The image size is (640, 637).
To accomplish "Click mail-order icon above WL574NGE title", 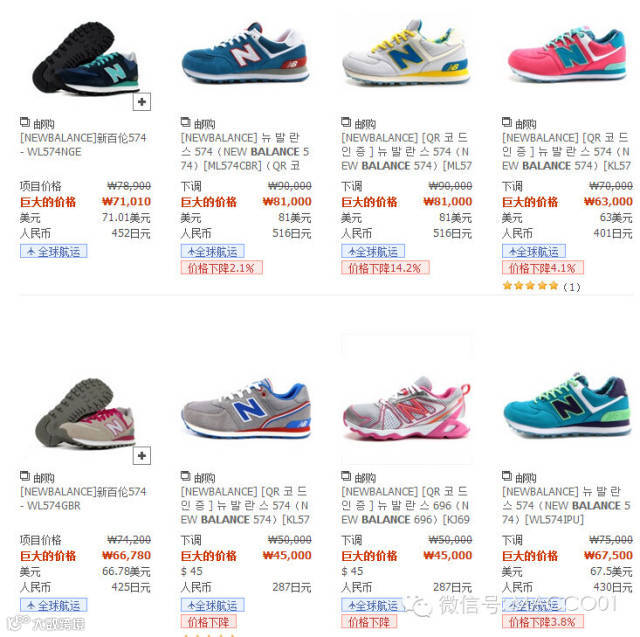I will tap(25, 122).
